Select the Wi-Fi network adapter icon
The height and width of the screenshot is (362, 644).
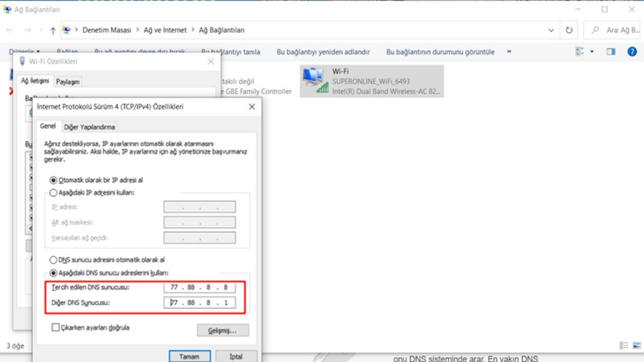[315, 81]
